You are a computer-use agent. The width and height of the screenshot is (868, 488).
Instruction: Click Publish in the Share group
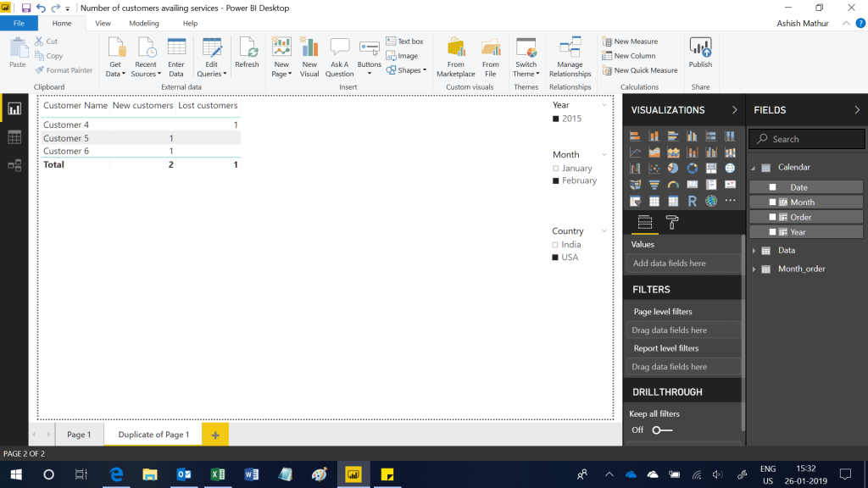700,53
